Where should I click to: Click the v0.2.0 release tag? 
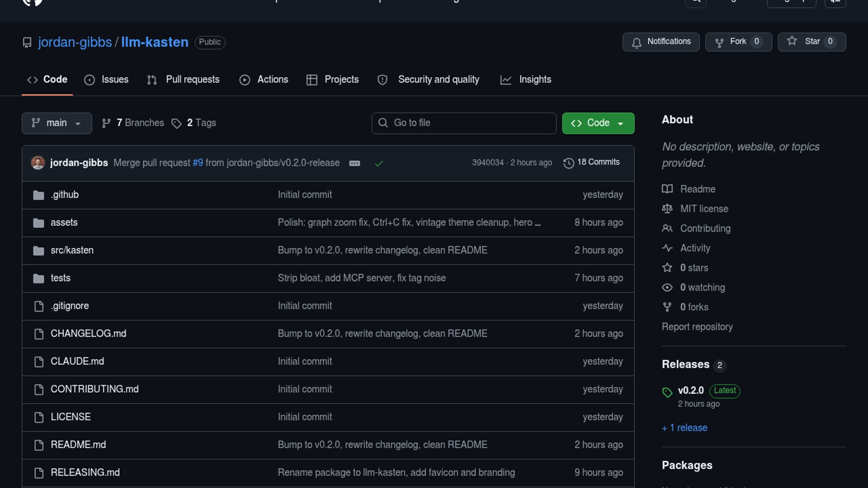click(690, 390)
